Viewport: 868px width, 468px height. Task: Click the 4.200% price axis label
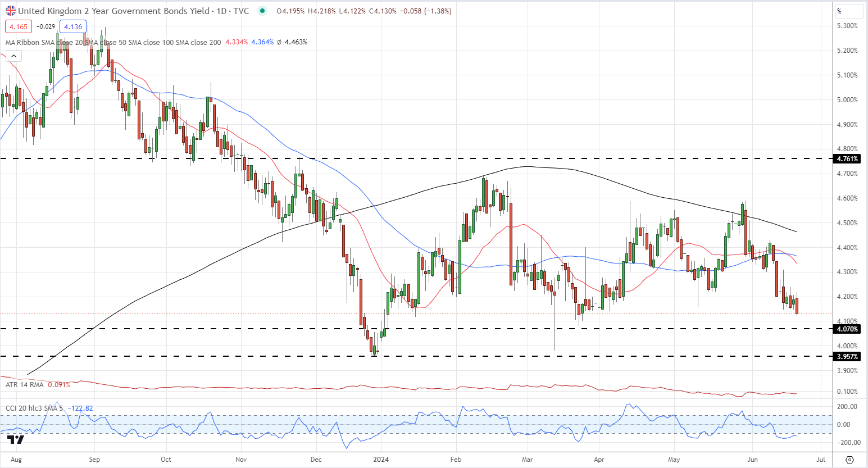point(847,297)
